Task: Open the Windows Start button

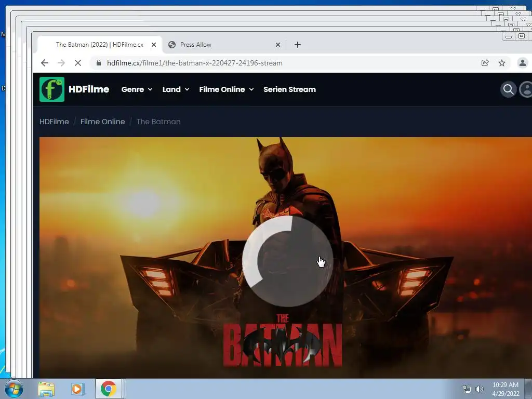Action: click(x=14, y=389)
